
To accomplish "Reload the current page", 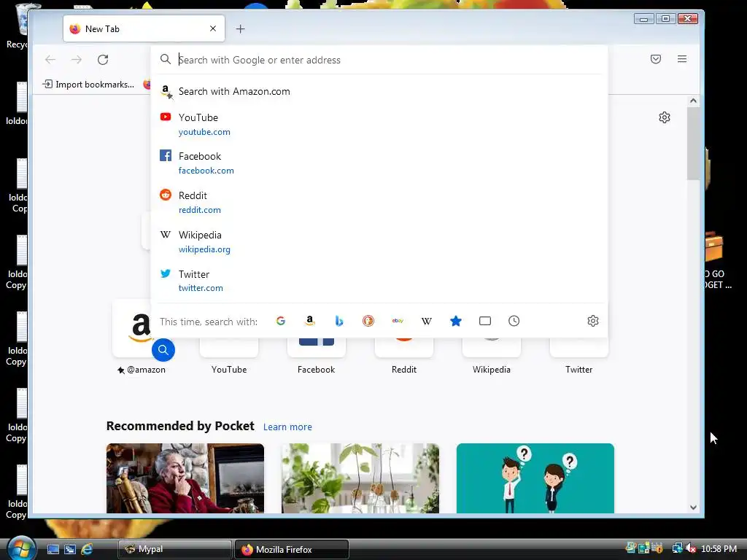I will (x=103, y=60).
